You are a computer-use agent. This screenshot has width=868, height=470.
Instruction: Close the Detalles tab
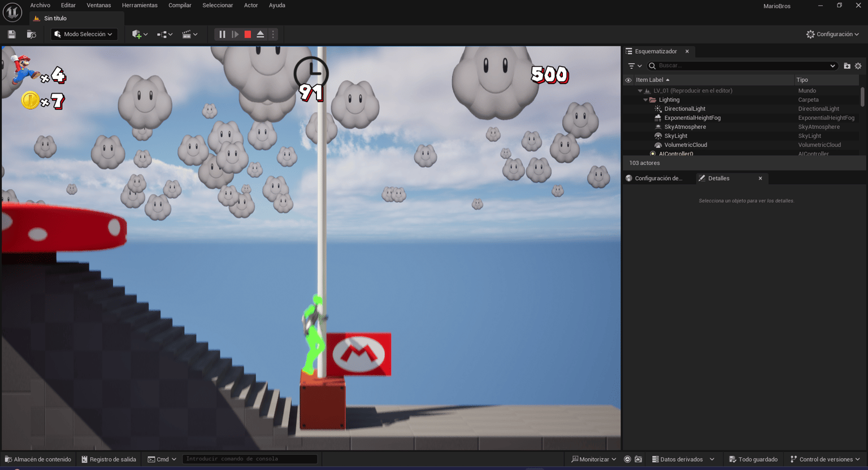tap(761, 179)
